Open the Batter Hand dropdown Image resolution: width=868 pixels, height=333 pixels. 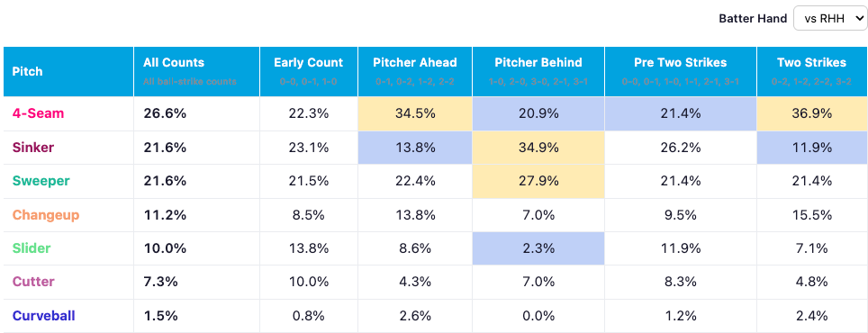830,18
